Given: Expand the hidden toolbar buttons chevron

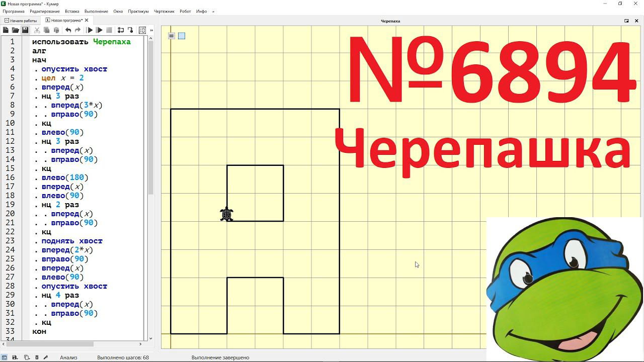Looking at the screenshot, I should [x=151, y=30].
